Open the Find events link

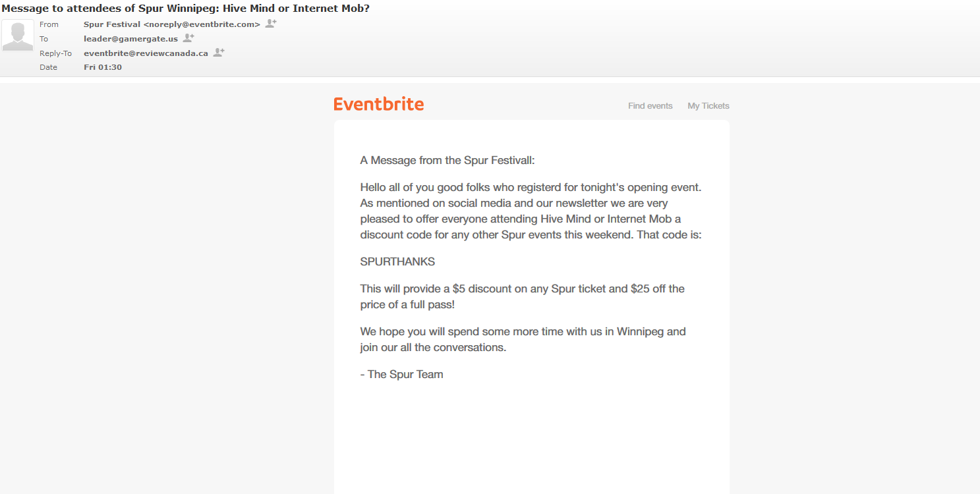point(650,105)
